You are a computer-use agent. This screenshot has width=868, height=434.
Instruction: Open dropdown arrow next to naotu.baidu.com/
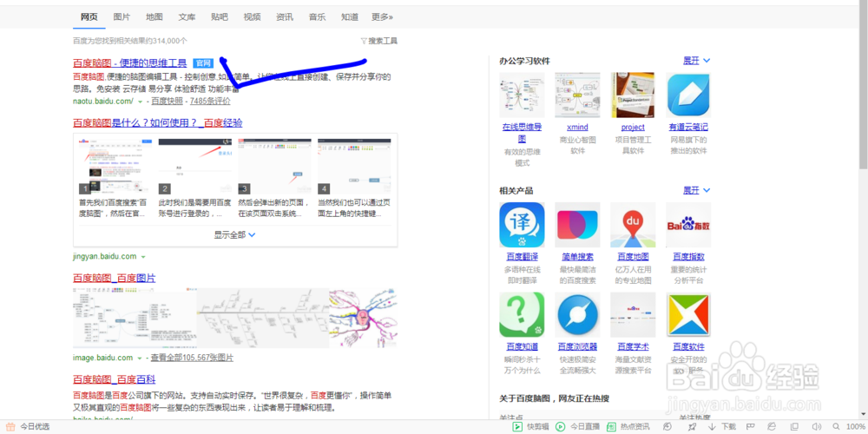click(x=140, y=102)
